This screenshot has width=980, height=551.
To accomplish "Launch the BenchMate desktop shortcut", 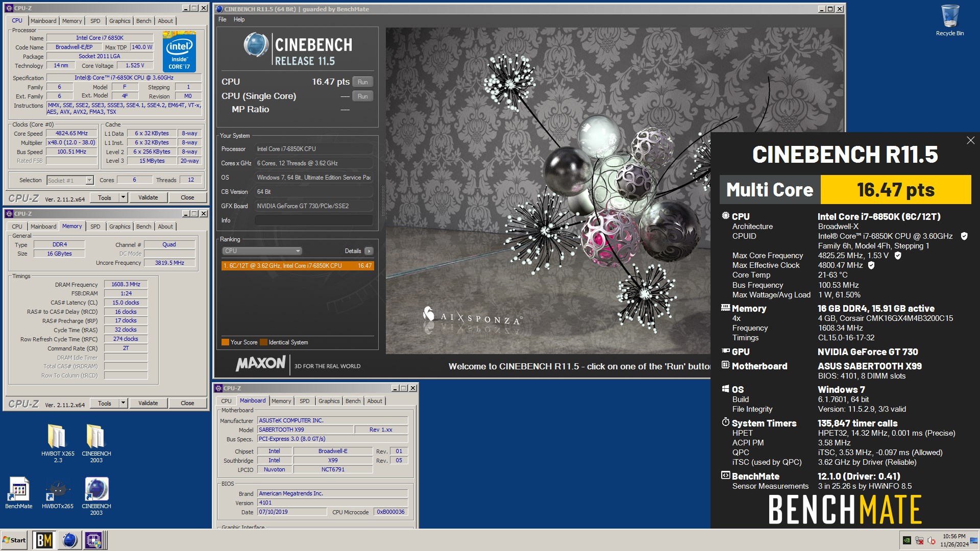I will tap(19, 493).
